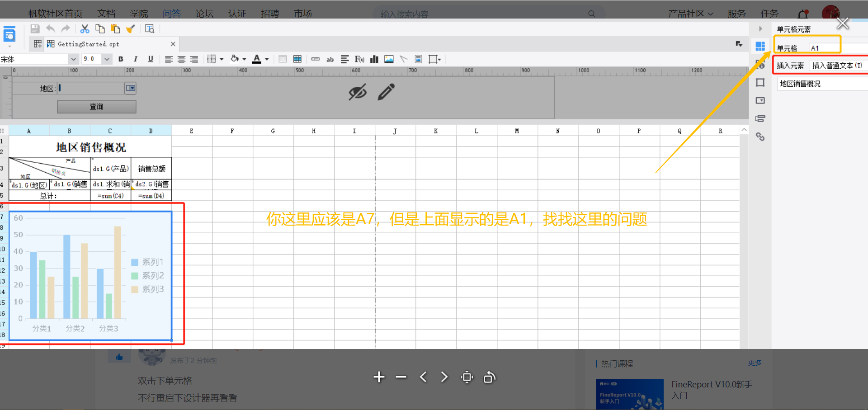Insert data column strip icon
This screenshot has width=868, height=410.
point(316,59)
